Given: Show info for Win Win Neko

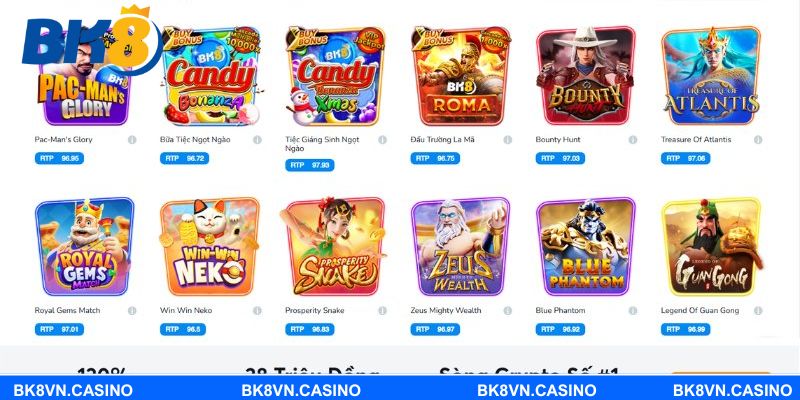Looking at the screenshot, I should click(257, 311).
